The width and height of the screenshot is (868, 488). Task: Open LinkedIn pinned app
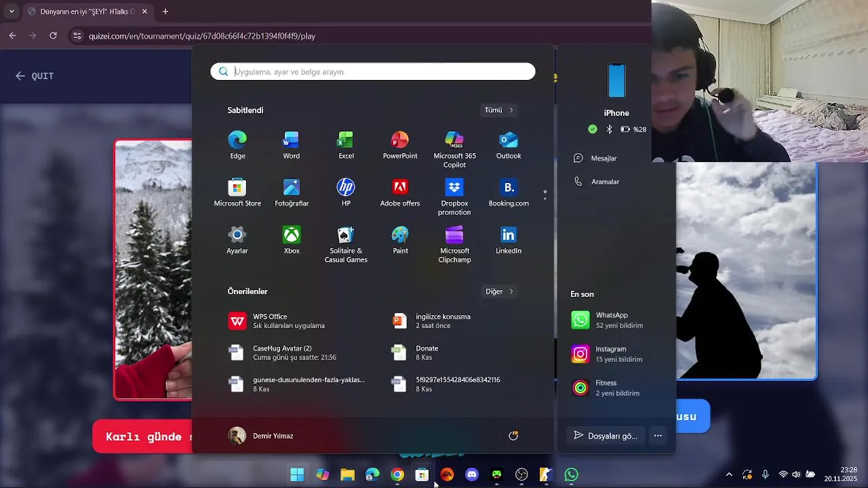(x=509, y=241)
